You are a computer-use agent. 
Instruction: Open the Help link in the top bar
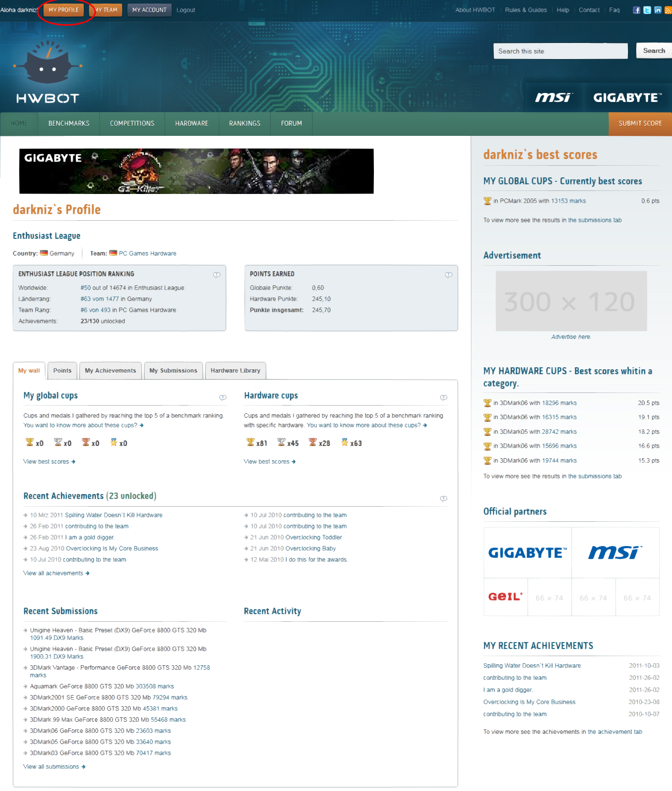563,10
